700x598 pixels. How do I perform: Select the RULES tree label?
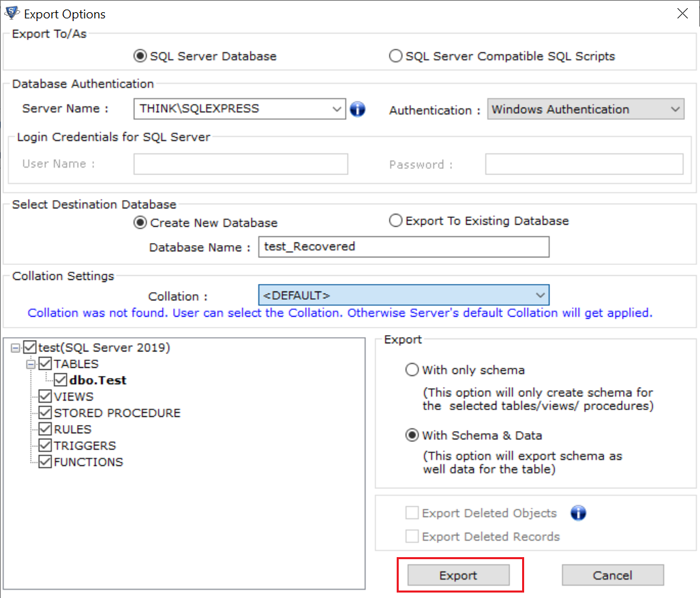click(73, 430)
